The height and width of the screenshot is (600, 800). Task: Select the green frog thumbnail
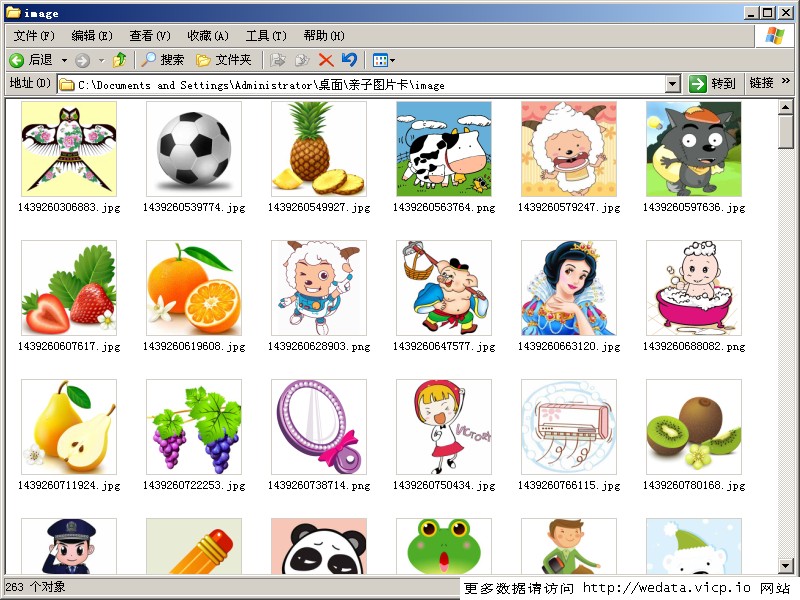coord(444,546)
